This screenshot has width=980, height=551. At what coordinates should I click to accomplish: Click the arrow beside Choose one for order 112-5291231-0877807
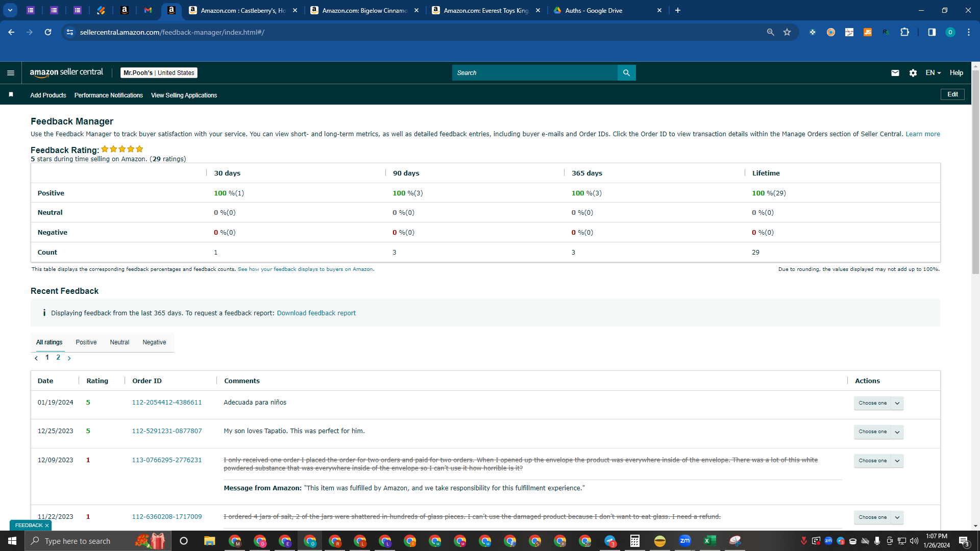tap(897, 432)
